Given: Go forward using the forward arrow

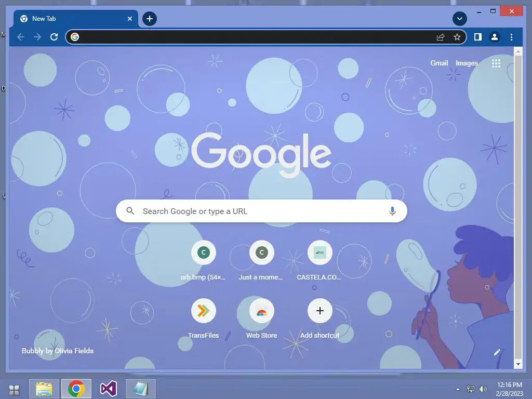Looking at the screenshot, I should (37, 37).
